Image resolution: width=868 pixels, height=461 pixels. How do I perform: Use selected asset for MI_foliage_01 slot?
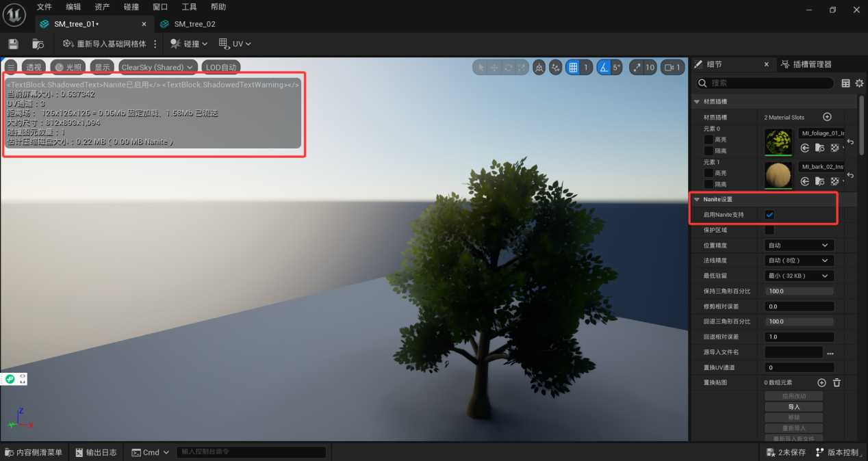click(x=805, y=147)
